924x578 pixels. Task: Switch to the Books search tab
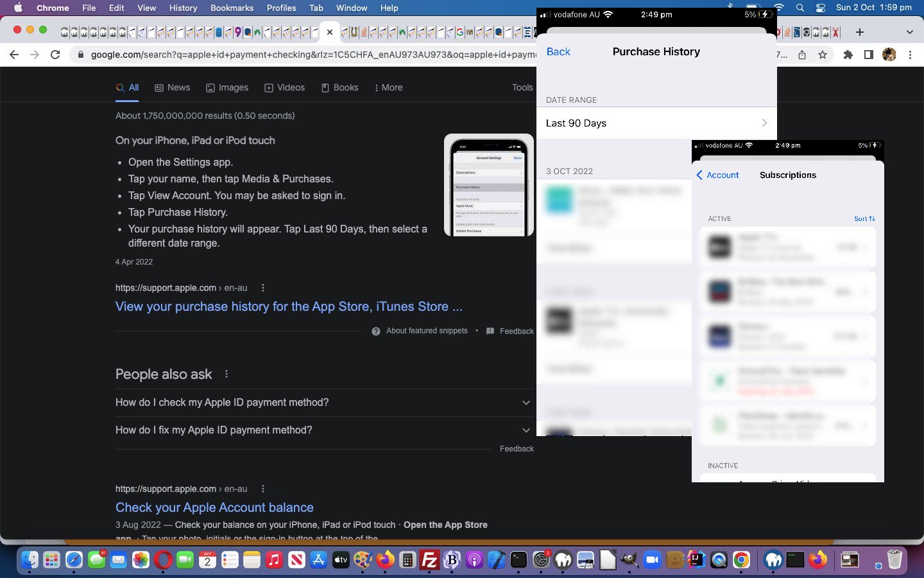(x=339, y=87)
